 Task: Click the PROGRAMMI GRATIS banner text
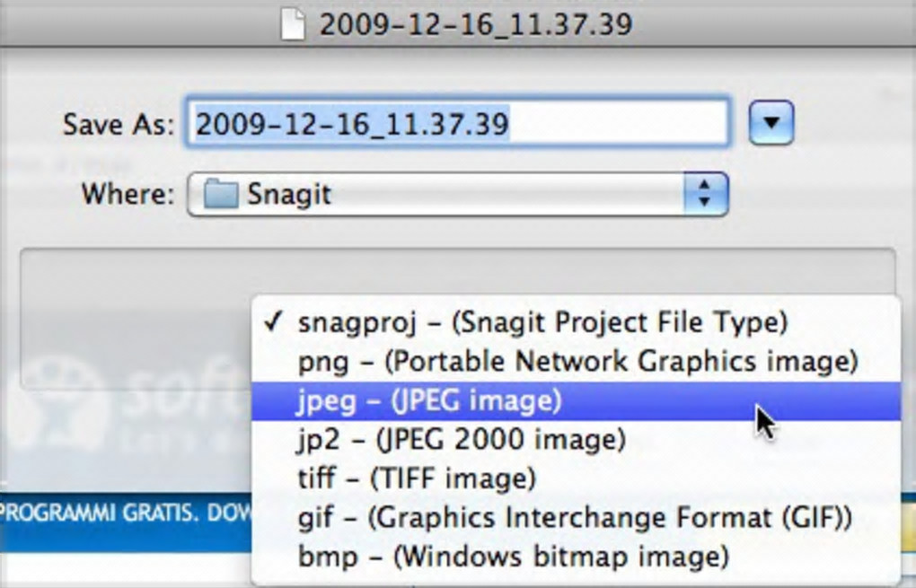tap(117, 514)
